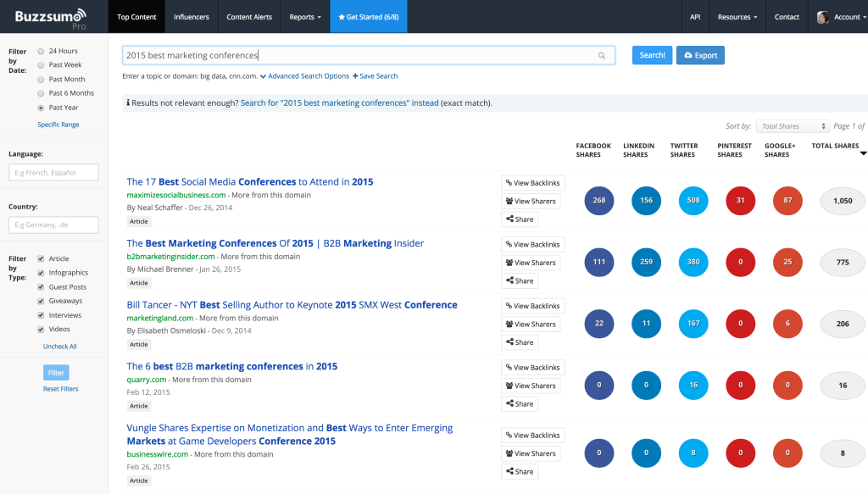The width and height of the screenshot is (868, 494).
Task: Open the Resources dropdown menu
Action: tap(737, 17)
